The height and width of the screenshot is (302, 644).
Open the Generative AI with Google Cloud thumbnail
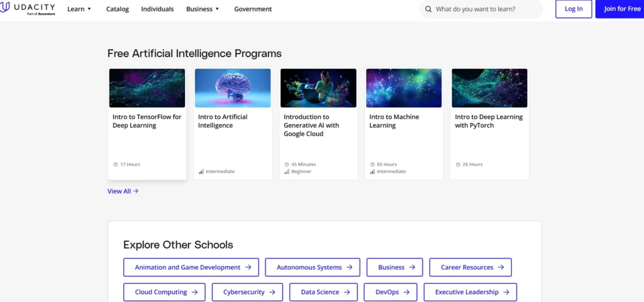coord(318,88)
